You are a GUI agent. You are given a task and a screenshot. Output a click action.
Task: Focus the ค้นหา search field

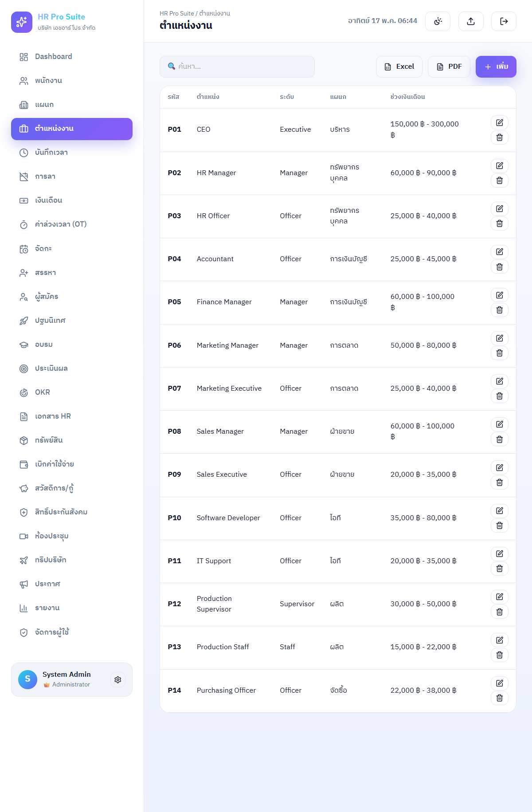pos(237,67)
